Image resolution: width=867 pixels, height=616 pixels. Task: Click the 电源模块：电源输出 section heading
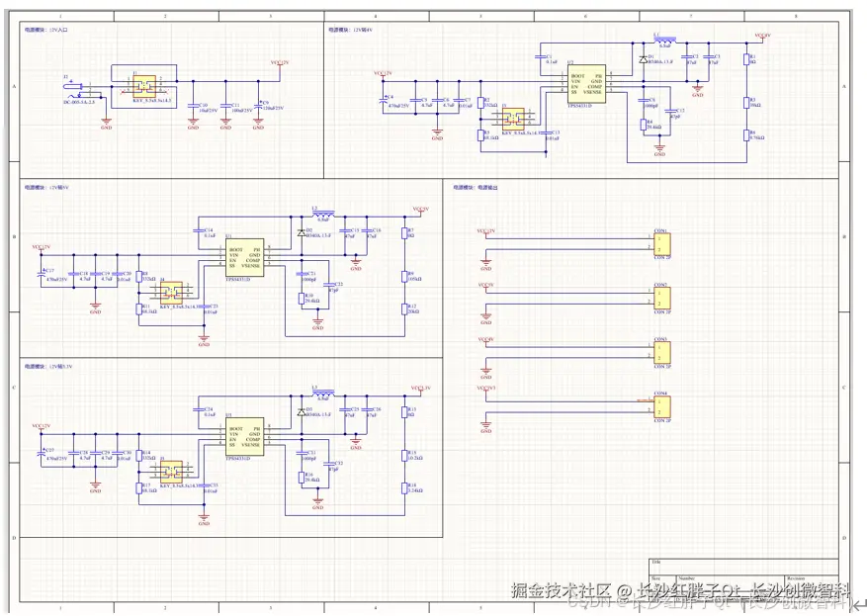(477, 185)
